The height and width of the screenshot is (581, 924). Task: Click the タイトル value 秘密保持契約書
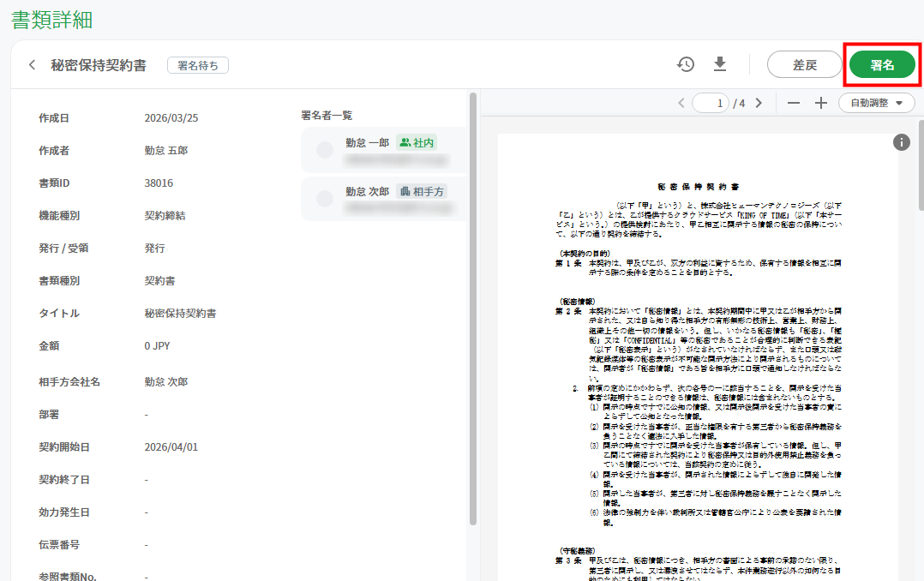(180, 314)
